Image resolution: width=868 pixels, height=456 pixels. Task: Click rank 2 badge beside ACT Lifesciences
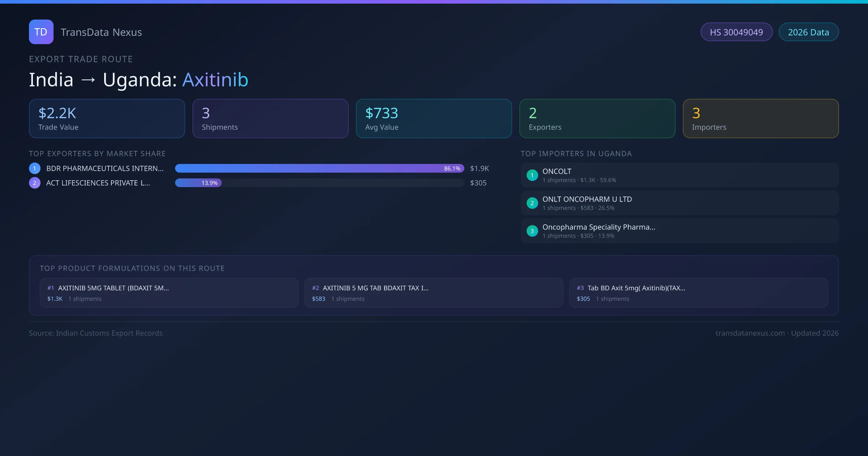pyautogui.click(x=35, y=183)
